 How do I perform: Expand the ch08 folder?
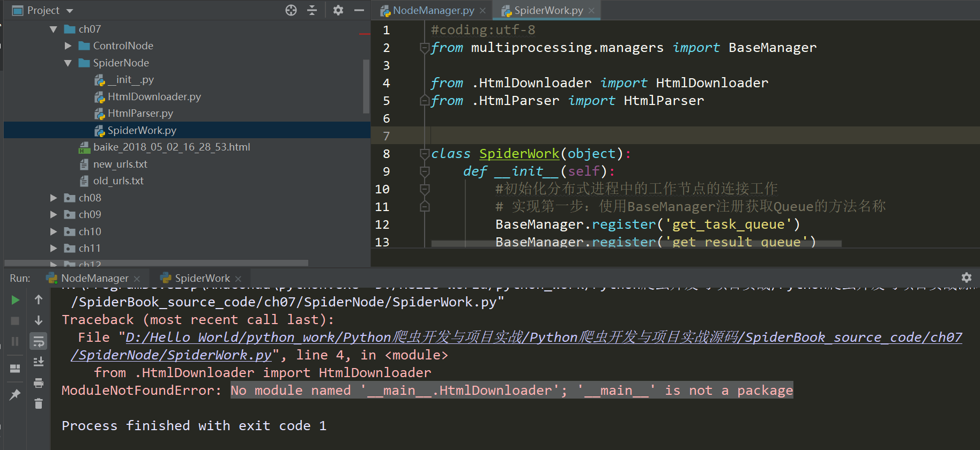pyautogui.click(x=53, y=198)
